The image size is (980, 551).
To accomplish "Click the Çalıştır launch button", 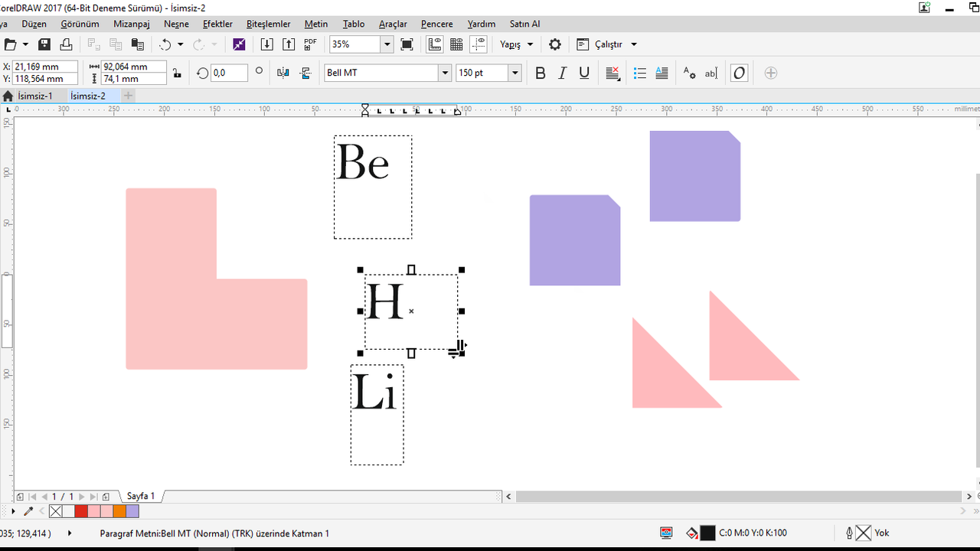I will tap(608, 44).
